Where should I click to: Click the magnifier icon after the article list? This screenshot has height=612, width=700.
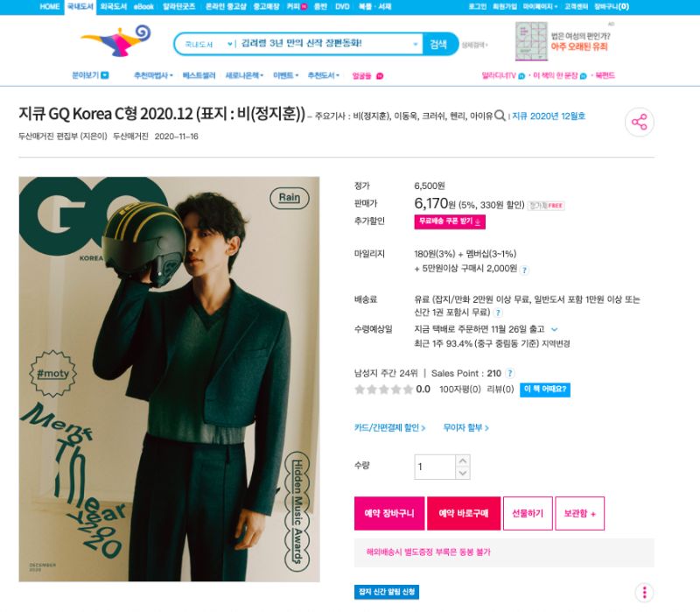[x=500, y=116]
